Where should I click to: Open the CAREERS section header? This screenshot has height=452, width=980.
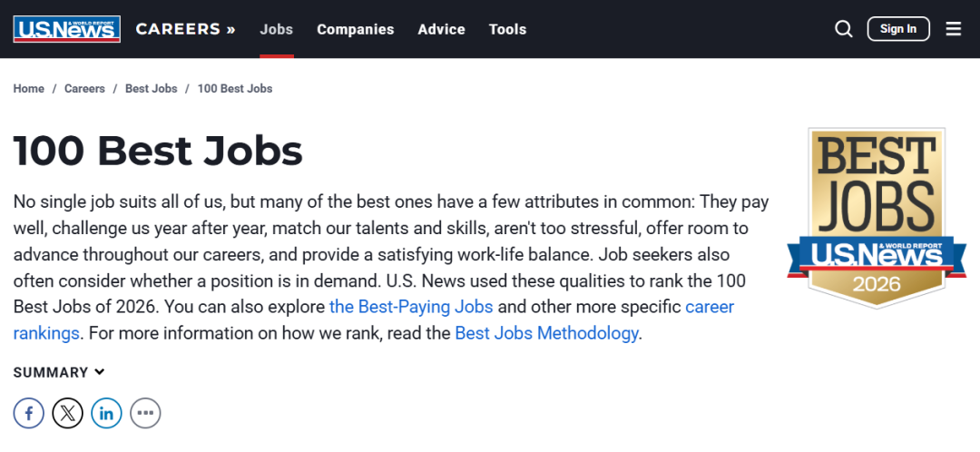pyautogui.click(x=185, y=29)
